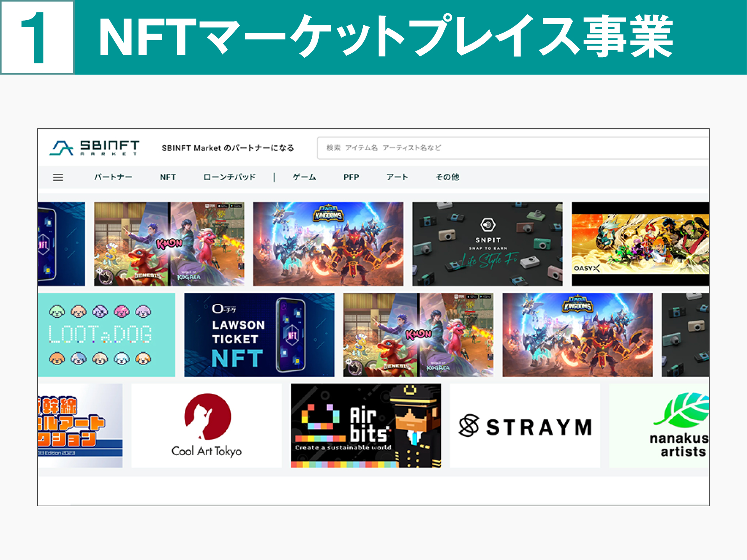Open the Lawson Ticket NFT banner
The image size is (747, 560).
click(x=259, y=335)
